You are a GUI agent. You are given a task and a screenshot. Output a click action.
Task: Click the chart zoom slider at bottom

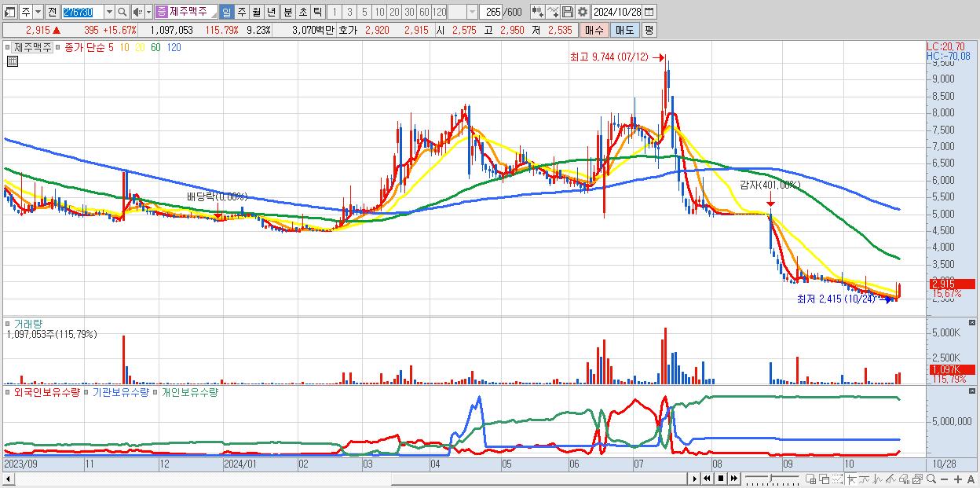772,478
